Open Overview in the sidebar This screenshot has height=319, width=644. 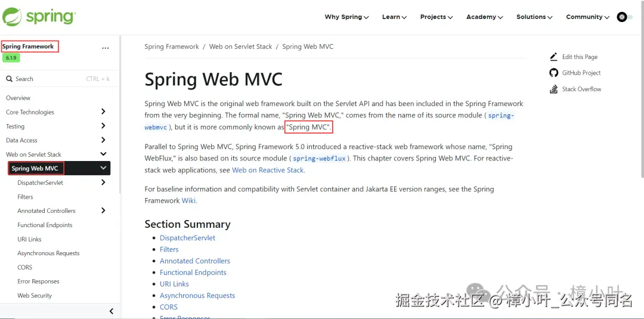[x=18, y=98]
